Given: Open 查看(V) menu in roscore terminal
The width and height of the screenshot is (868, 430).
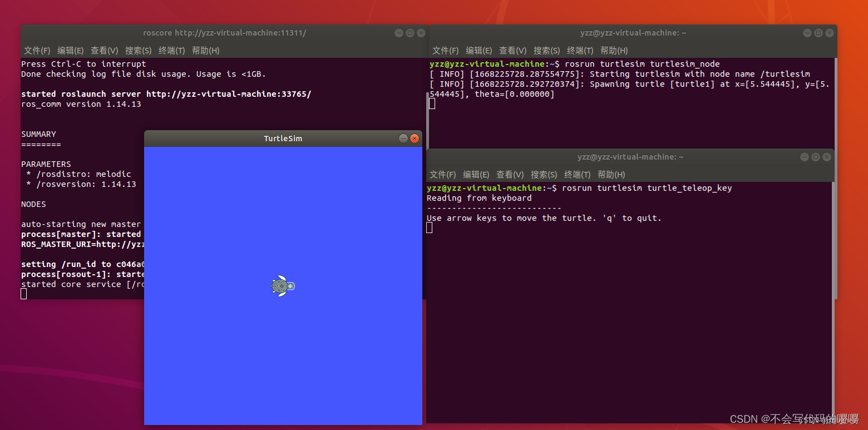Looking at the screenshot, I should click(x=105, y=51).
